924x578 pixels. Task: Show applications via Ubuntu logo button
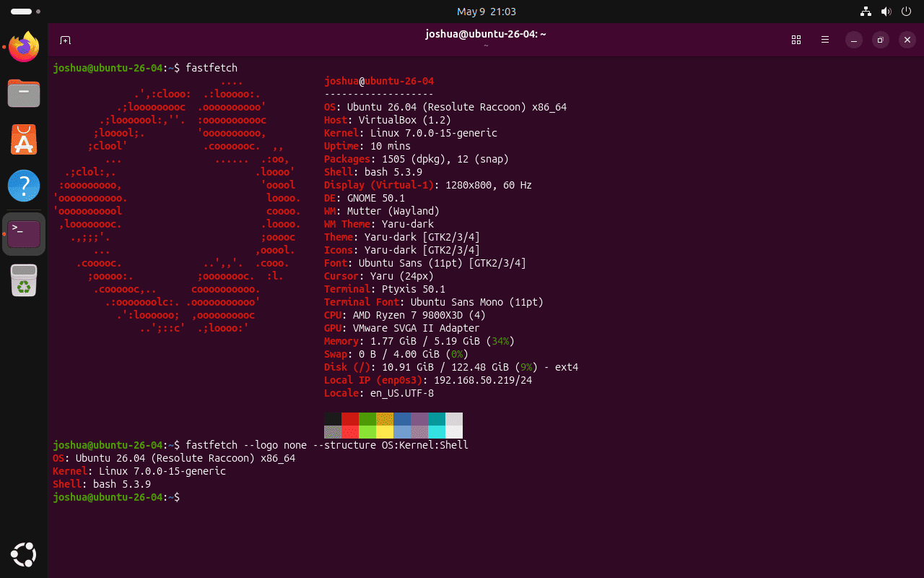[x=24, y=554]
